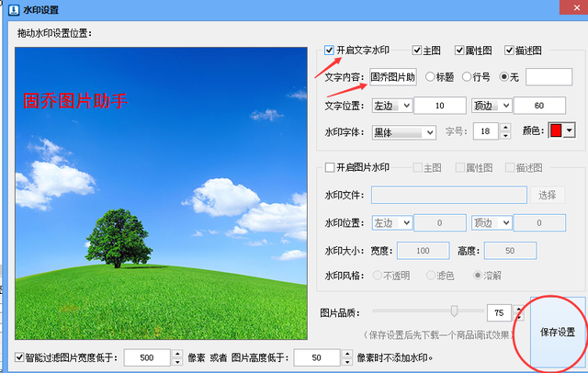Increase font size with up arrow
Viewport: 588px width, 373px height.
click(x=506, y=128)
